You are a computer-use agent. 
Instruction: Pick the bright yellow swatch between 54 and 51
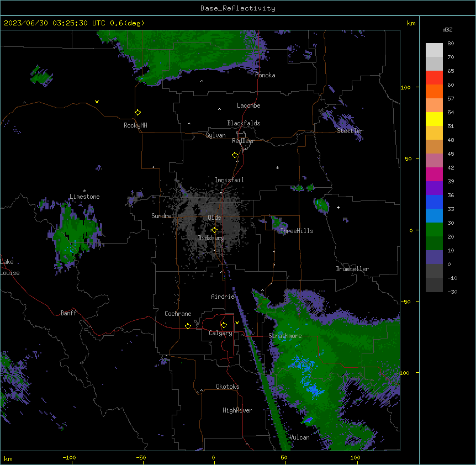pyautogui.click(x=434, y=119)
